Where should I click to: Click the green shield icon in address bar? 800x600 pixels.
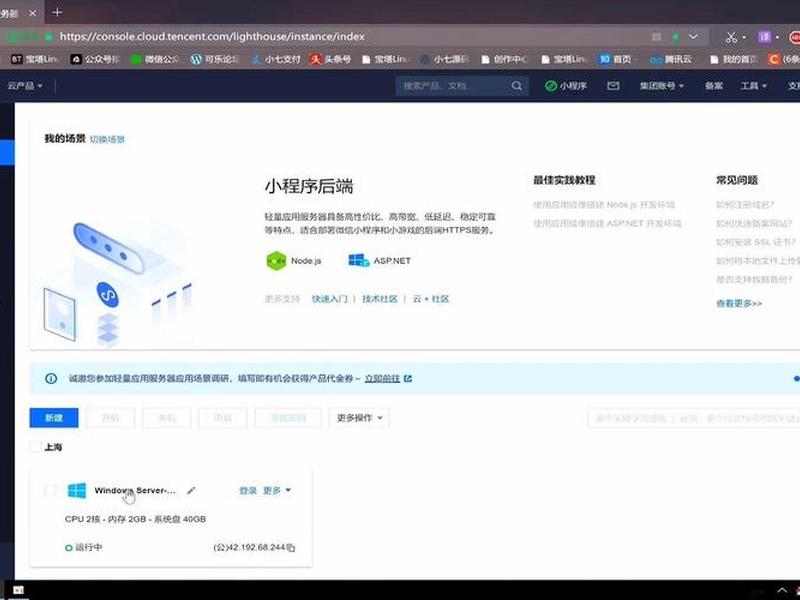coord(676,37)
